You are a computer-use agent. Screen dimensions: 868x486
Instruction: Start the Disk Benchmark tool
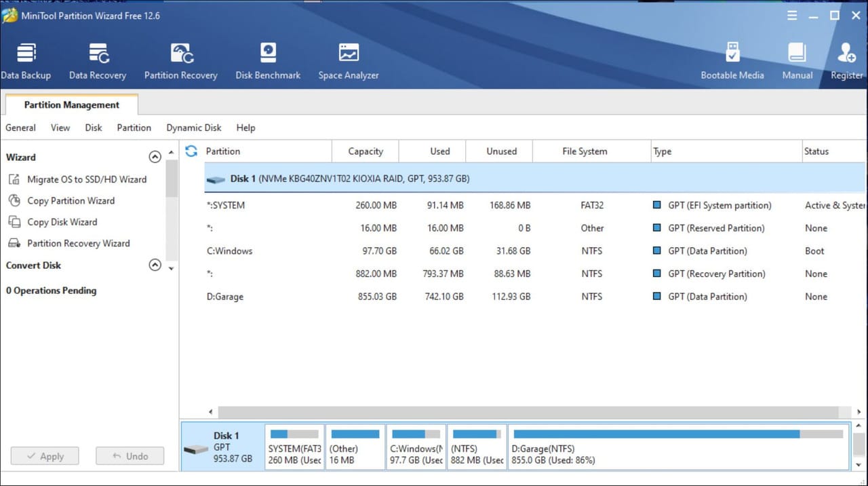point(268,62)
